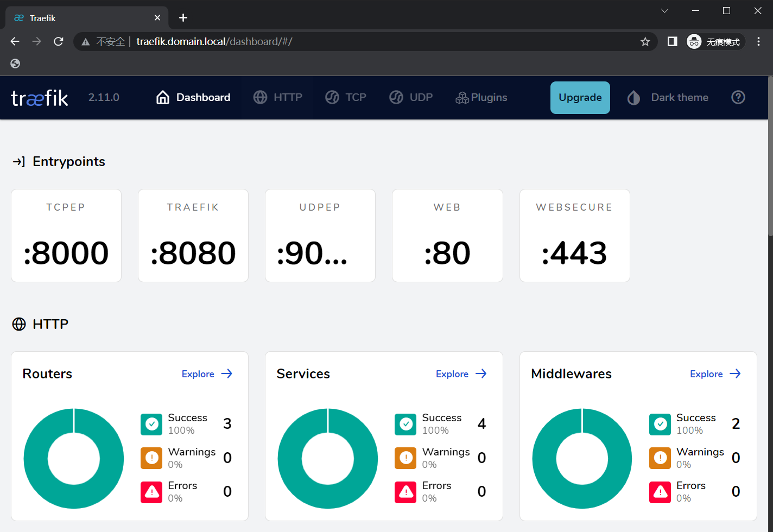This screenshot has width=773, height=532.
Task: Open a new browser tab
Action: (183, 18)
